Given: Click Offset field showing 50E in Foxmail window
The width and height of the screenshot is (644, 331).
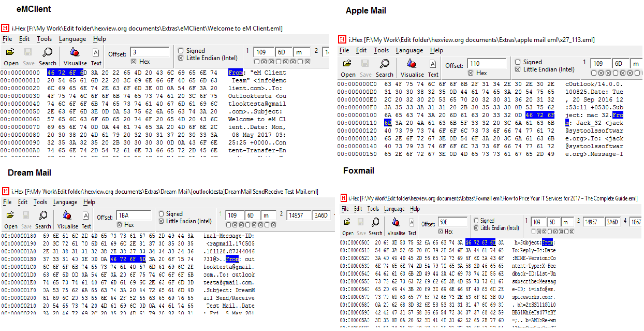Looking at the screenshot, I should point(452,222).
